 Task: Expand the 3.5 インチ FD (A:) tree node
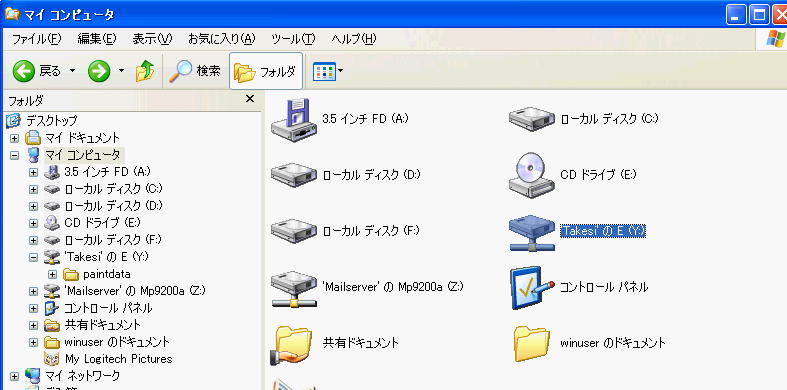click(x=33, y=172)
